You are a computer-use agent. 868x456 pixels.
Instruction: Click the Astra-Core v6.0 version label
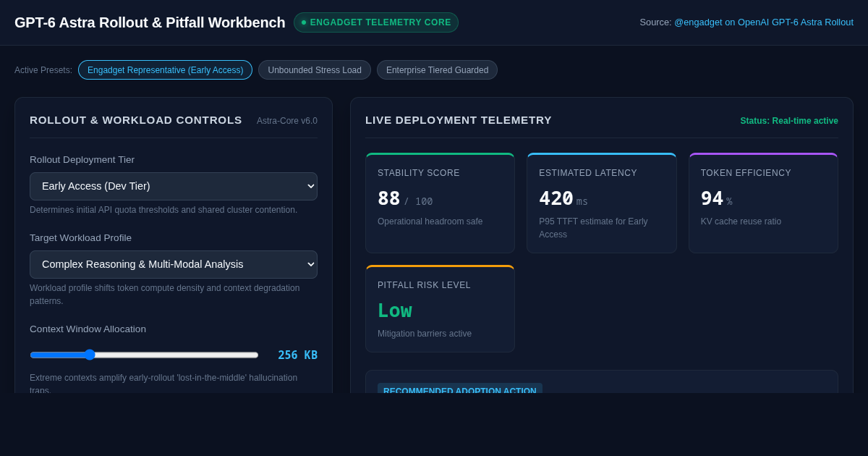pyautogui.click(x=287, y=121)
